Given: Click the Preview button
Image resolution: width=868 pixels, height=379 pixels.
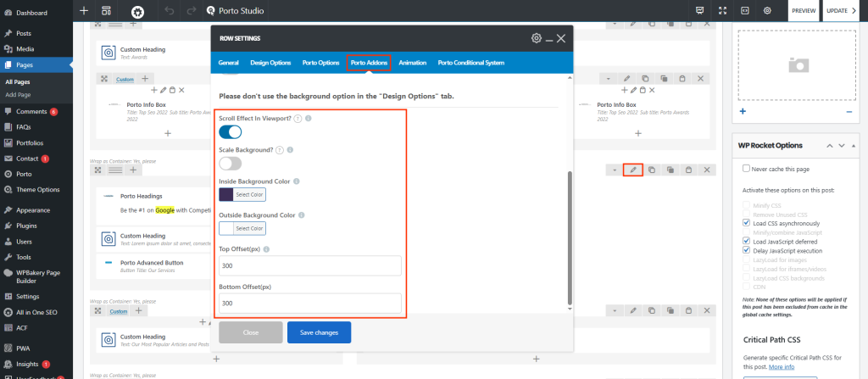Looking at the screenshot, I should 804,10.
